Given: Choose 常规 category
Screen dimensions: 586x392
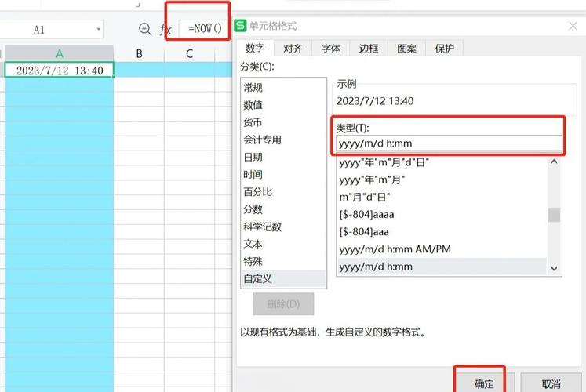Looking at the screenshot, I should click(x=283, y=88).
